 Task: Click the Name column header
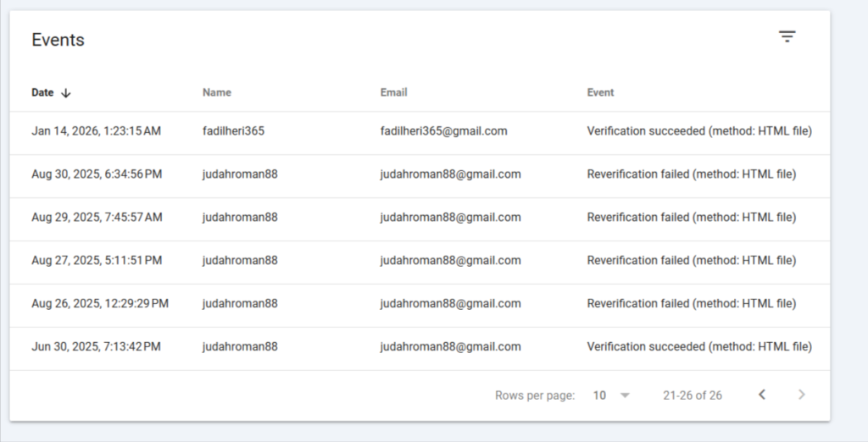(217, 92)
